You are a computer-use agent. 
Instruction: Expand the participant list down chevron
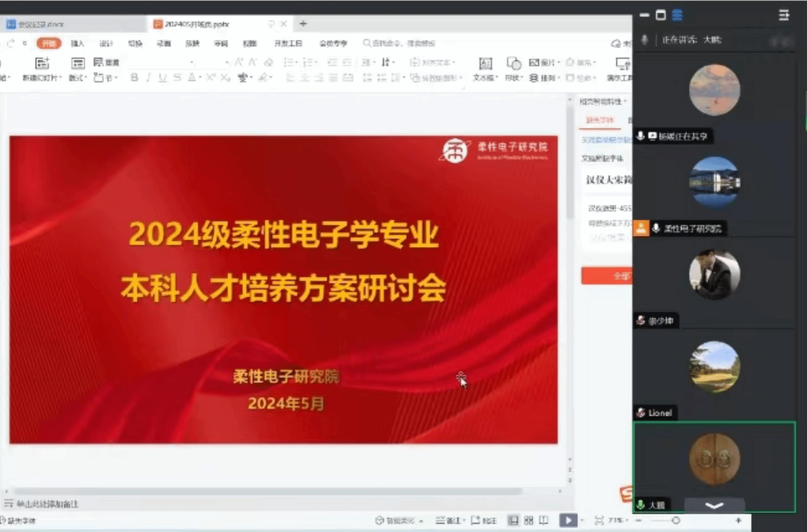click(x=714, y=506)
